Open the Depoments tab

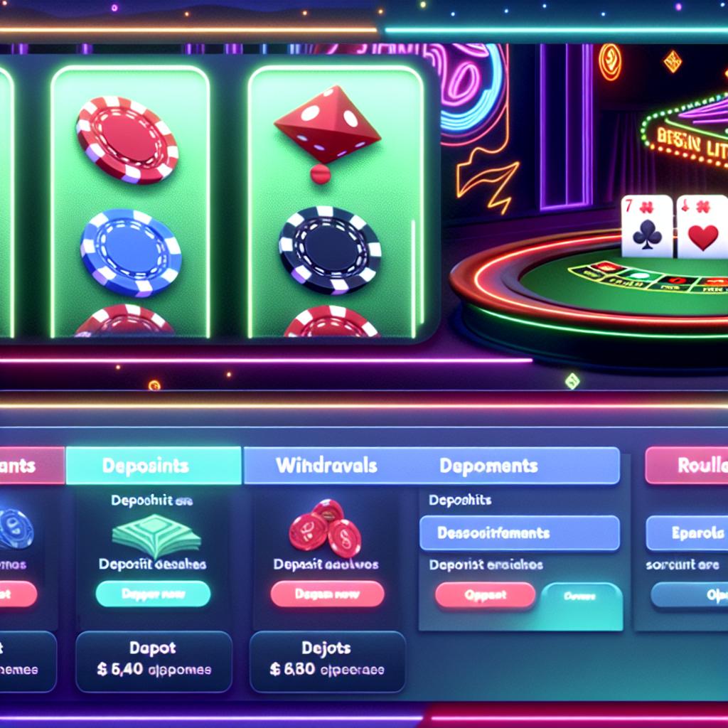pyautogui.click(x=488, y=466)
